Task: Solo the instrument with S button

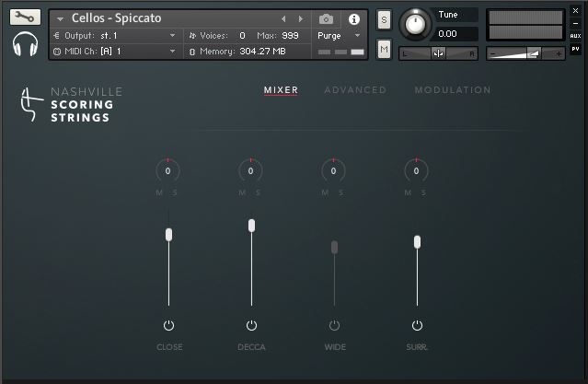Action: coord(384,20)
